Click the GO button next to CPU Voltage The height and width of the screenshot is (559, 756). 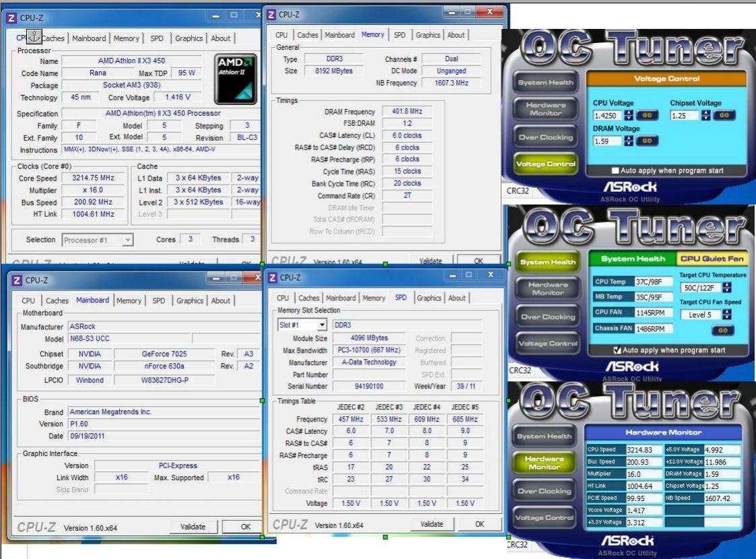click(x=647, y=116)
